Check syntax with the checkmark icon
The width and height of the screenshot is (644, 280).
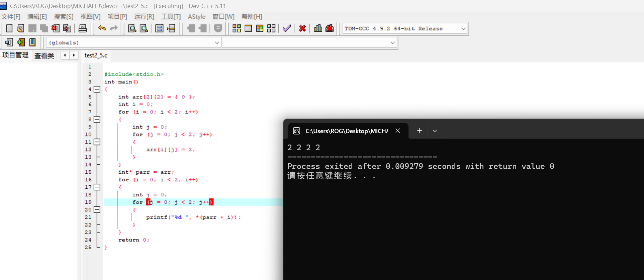pyautogui.click(x=287, y=28)
